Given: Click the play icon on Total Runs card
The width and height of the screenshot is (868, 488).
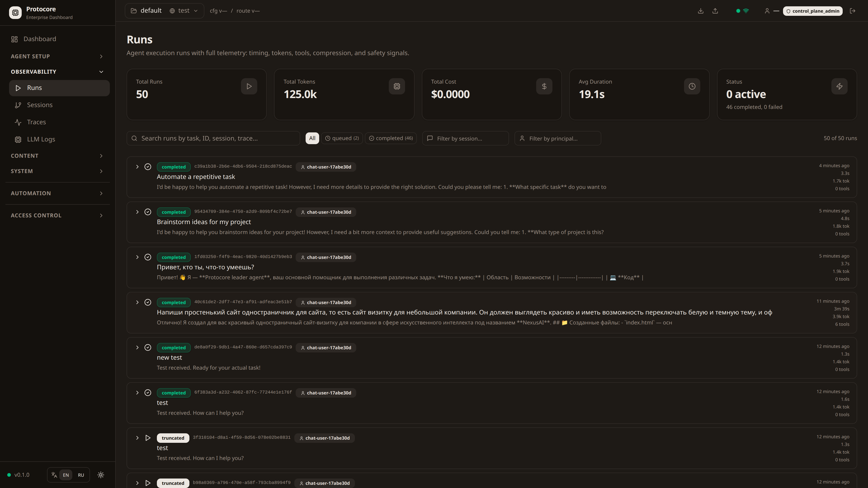Looking at the screenshot, I should point(249,86).
